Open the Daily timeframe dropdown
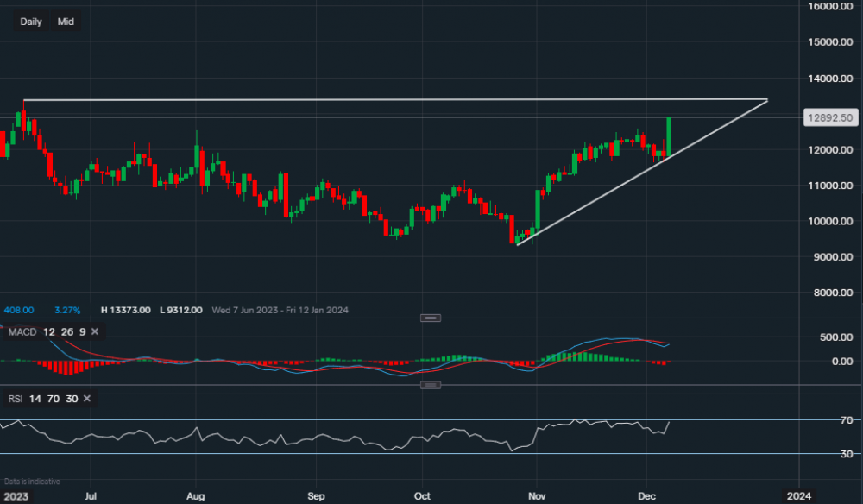863x504 pixels. [x=31, y=22]
